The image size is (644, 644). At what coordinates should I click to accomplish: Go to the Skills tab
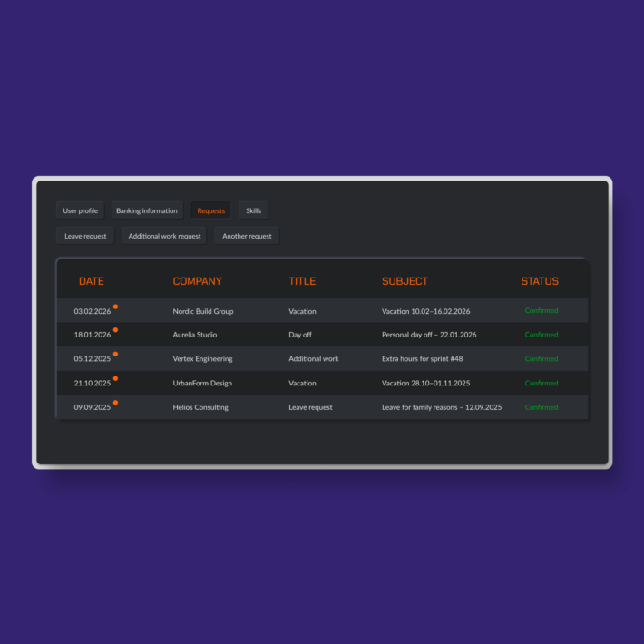tap(253, 210)
